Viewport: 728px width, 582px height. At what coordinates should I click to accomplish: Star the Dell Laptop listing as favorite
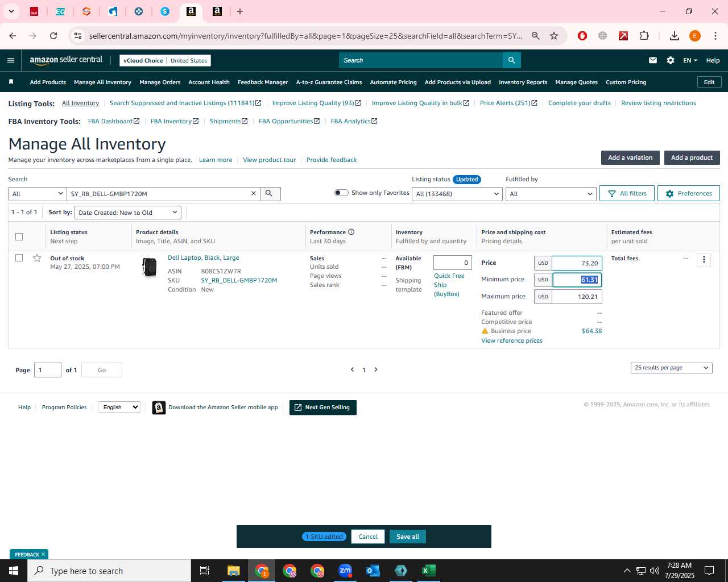37,258
